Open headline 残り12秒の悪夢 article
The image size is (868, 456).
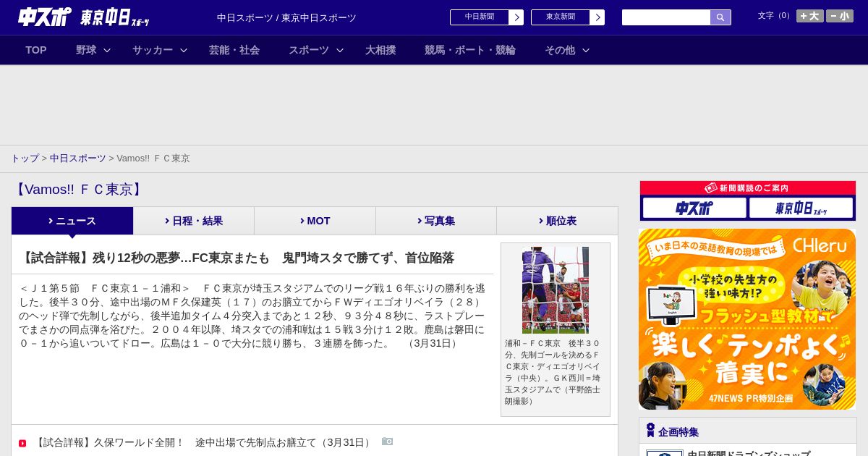tap(237, 258)
